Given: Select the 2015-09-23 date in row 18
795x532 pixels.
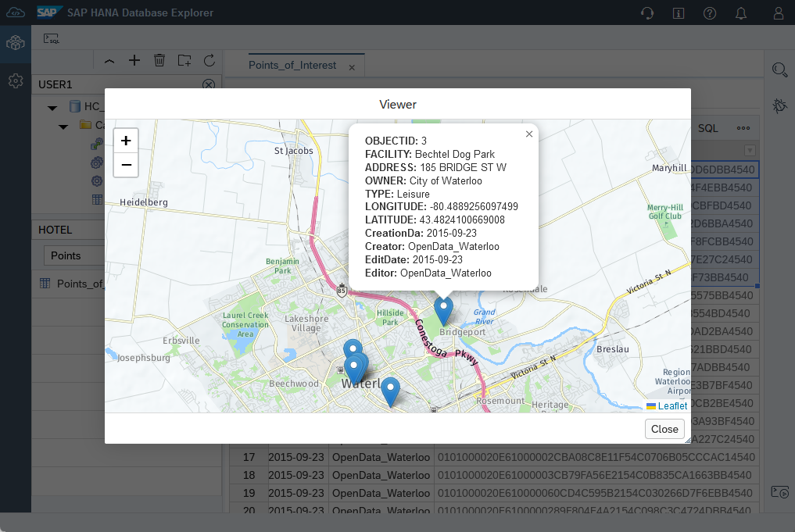Looking at the screenshot, I should tap(296, 475).
